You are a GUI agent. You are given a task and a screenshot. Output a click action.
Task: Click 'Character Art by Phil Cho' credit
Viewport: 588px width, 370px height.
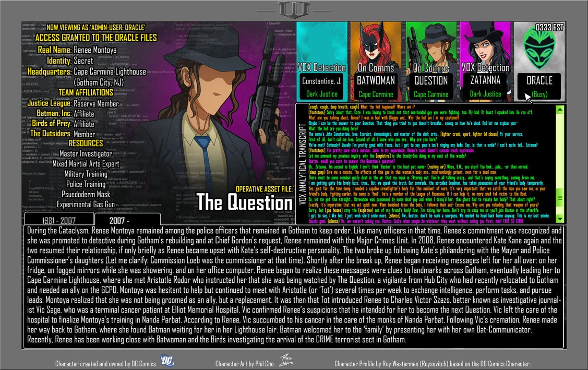[245, 364]
